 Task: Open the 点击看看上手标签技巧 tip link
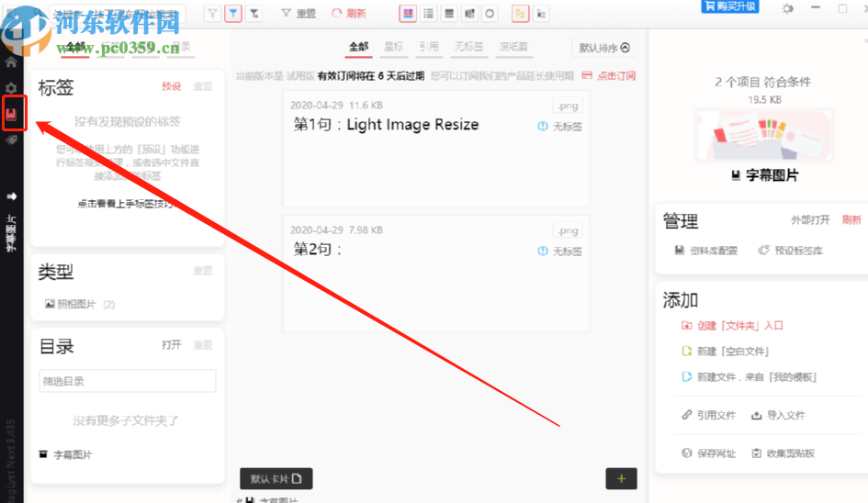tap(126, 204)
